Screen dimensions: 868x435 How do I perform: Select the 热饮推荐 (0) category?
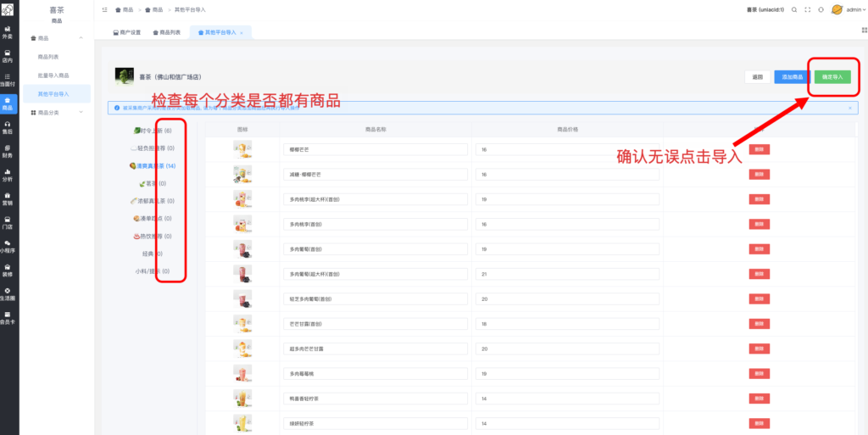click(153, 237)
